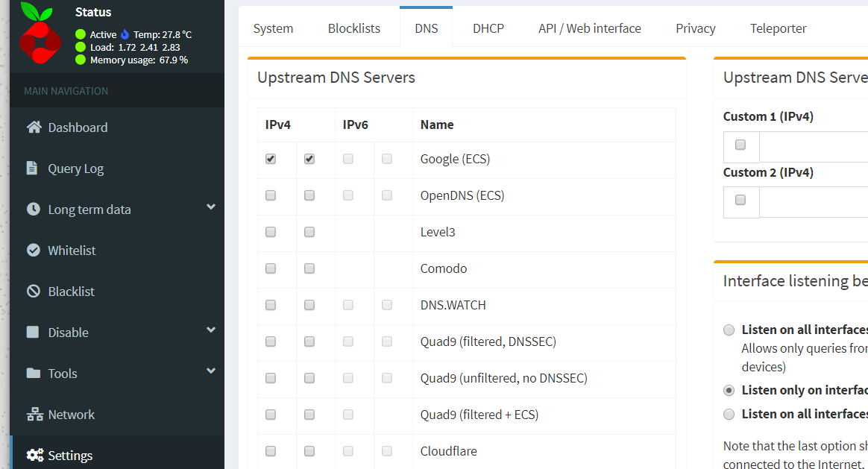Click the Query Log document icon
Screen dimensions: 868x469
(x=32, y=169)
